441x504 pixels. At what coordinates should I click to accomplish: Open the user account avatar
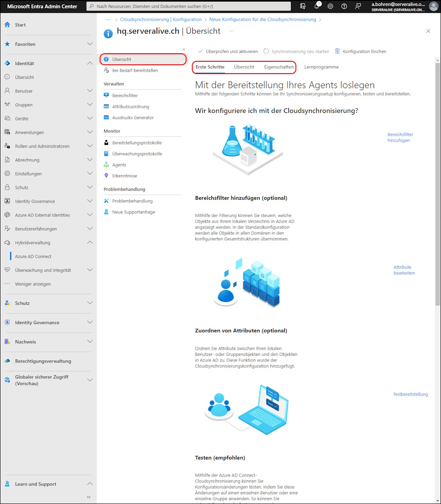(434, 6)
